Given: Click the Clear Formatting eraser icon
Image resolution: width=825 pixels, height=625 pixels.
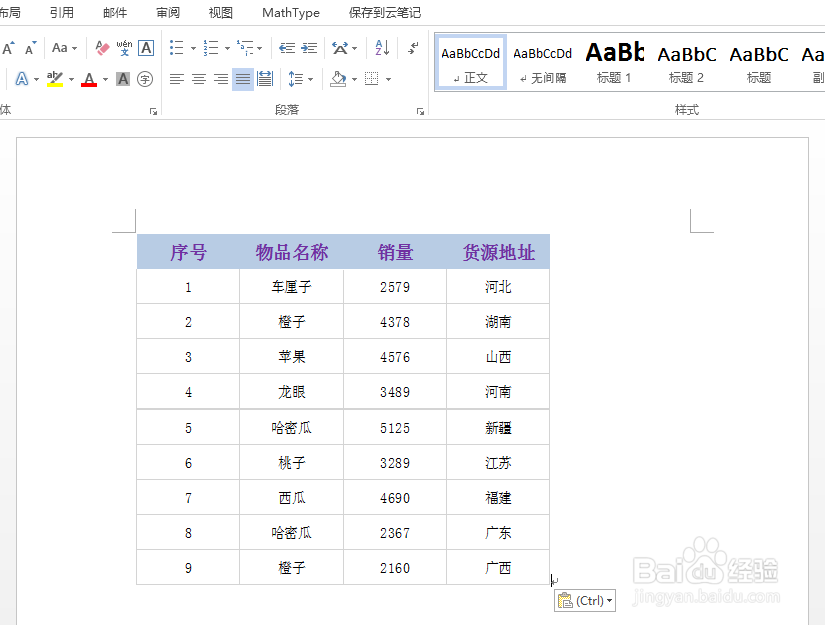Looking at the screenshot, I should [102, 48].
